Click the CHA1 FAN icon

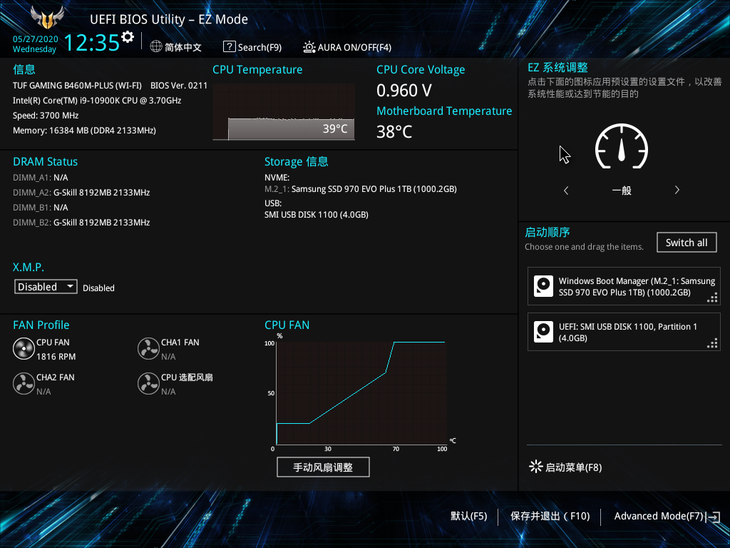(148, 348)
